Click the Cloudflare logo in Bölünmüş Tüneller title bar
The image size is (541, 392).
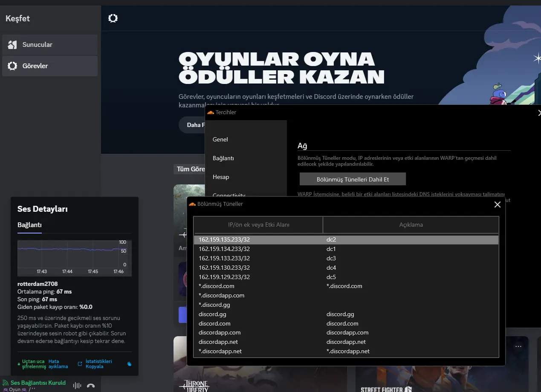point(192,204)
